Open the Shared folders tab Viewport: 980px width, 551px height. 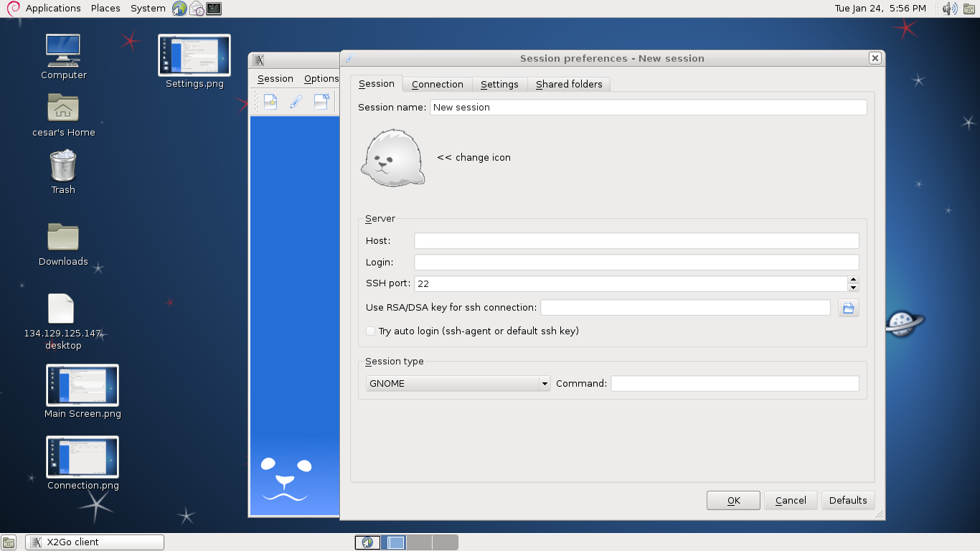pyautogui.click(x=569, y=85)
